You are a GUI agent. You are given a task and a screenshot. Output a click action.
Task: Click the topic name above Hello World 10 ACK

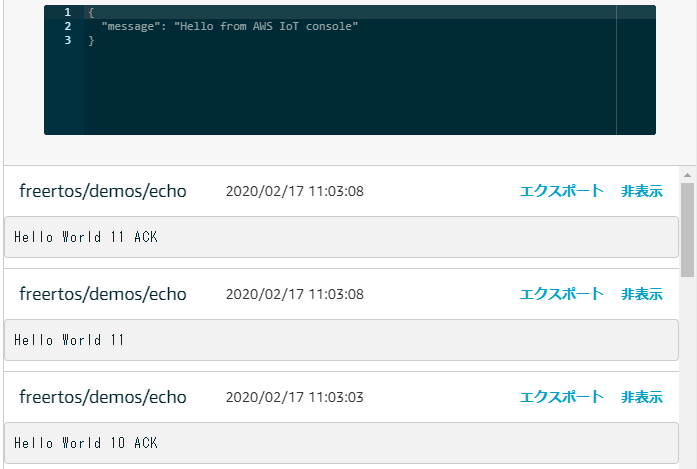tap(103, 397)
